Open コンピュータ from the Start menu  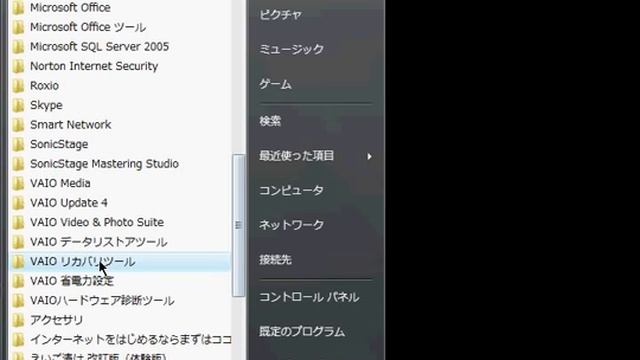pyautogui.click(x=291, y=191)
